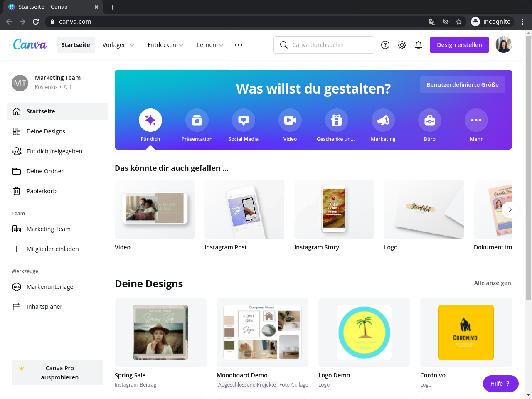This screenshot has height=399, width=532.
Task: Open the help question mark icon
Action: (x=385, y=45)
